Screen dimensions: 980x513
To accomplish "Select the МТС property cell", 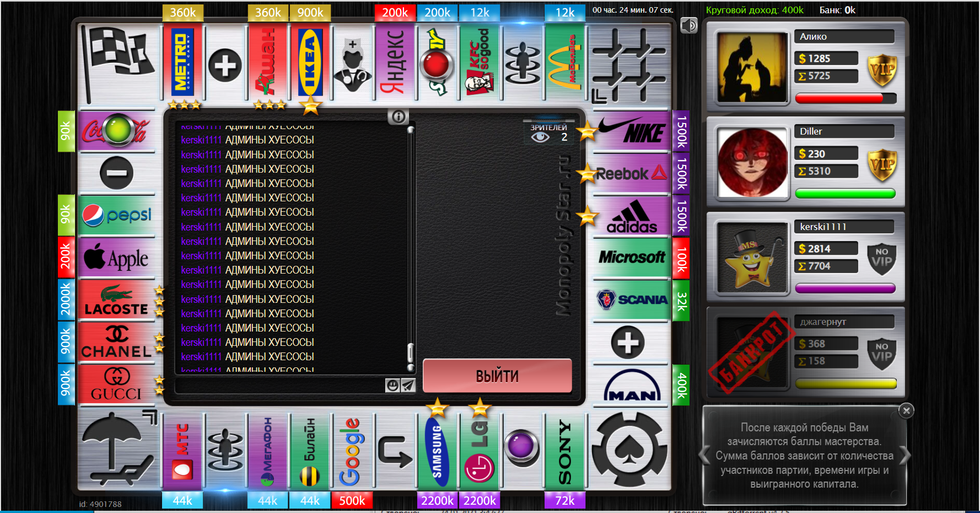I will (183, 451).
